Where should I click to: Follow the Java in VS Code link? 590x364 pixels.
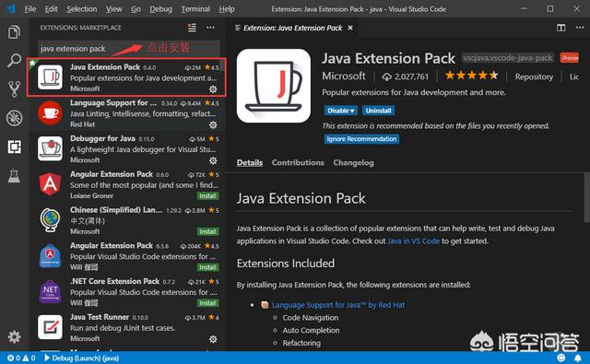(414, 241)
